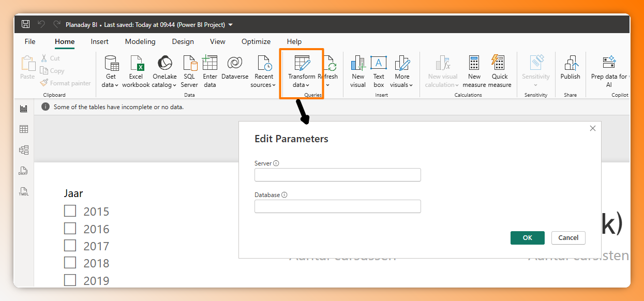The width and height of the screenshot is (644, 301).
Task: Click the Redo arrow in the title bar
Action: tap(57, 24)
